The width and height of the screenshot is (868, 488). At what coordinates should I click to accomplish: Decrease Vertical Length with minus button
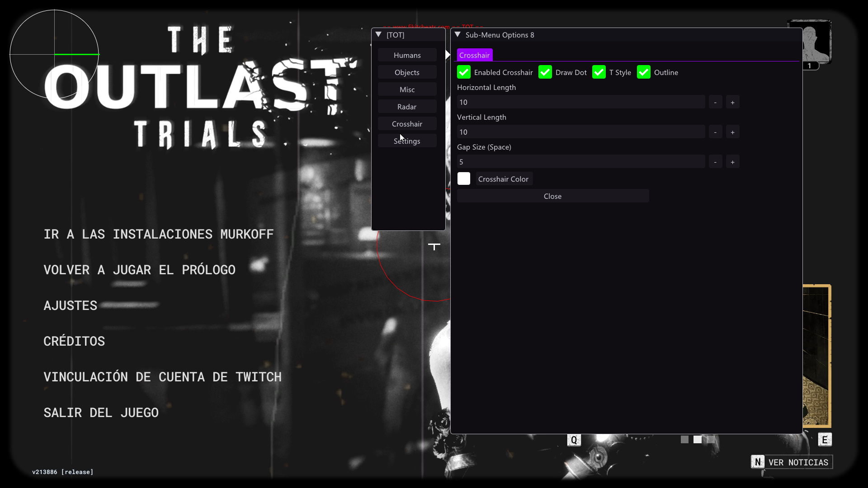[x=715, y=132]
